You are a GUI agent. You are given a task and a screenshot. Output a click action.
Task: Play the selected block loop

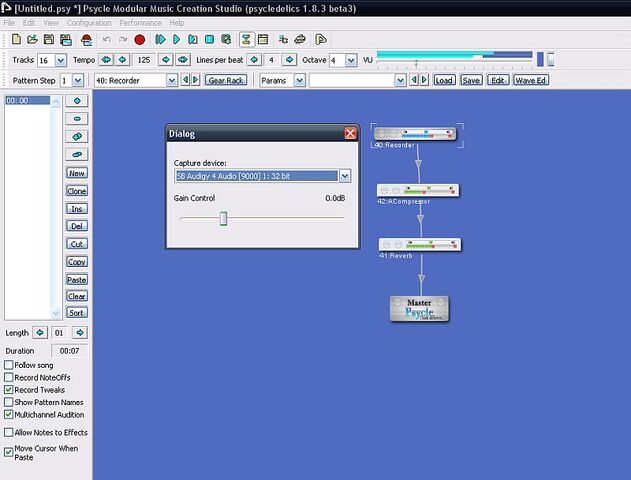coord(193,39)
